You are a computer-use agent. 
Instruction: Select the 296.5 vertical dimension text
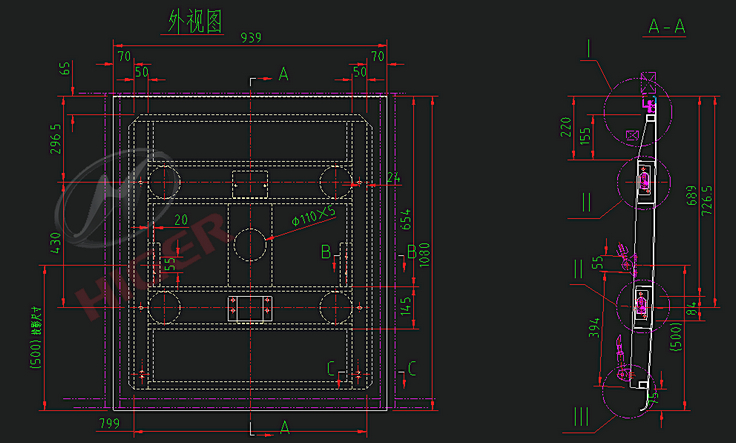pos(56,139)
